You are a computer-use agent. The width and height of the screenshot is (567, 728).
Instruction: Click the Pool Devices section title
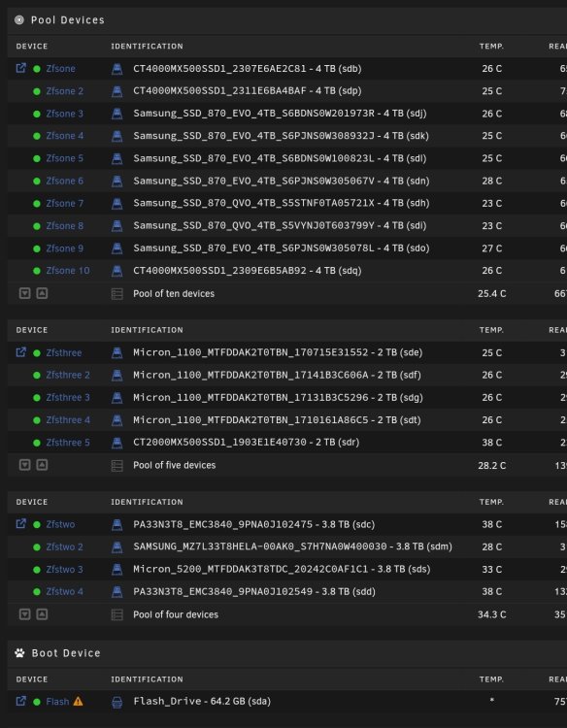68,20
